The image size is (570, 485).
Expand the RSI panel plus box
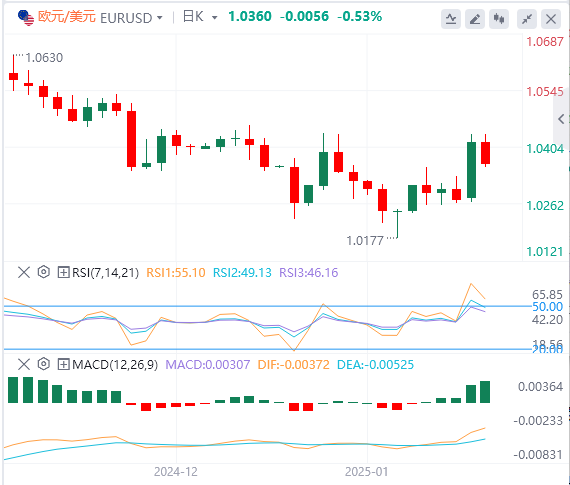[63, 272]
